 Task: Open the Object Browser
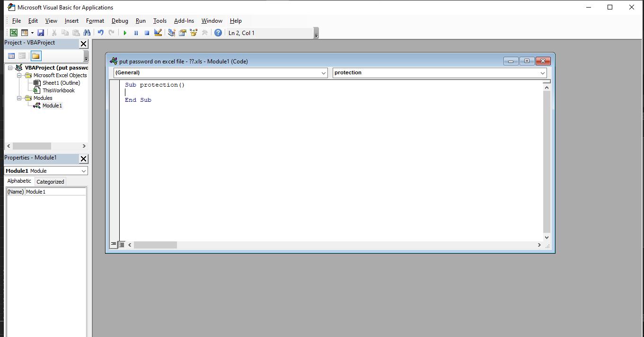(194, 32)
